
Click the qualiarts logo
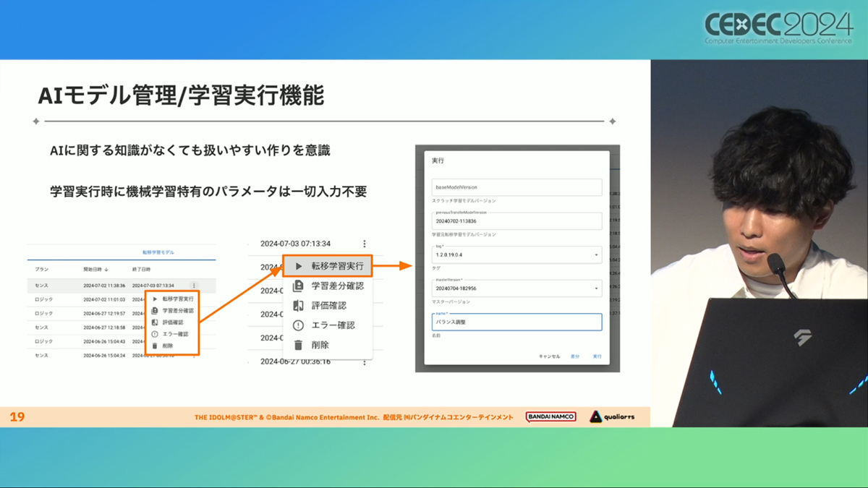point(612,416)
